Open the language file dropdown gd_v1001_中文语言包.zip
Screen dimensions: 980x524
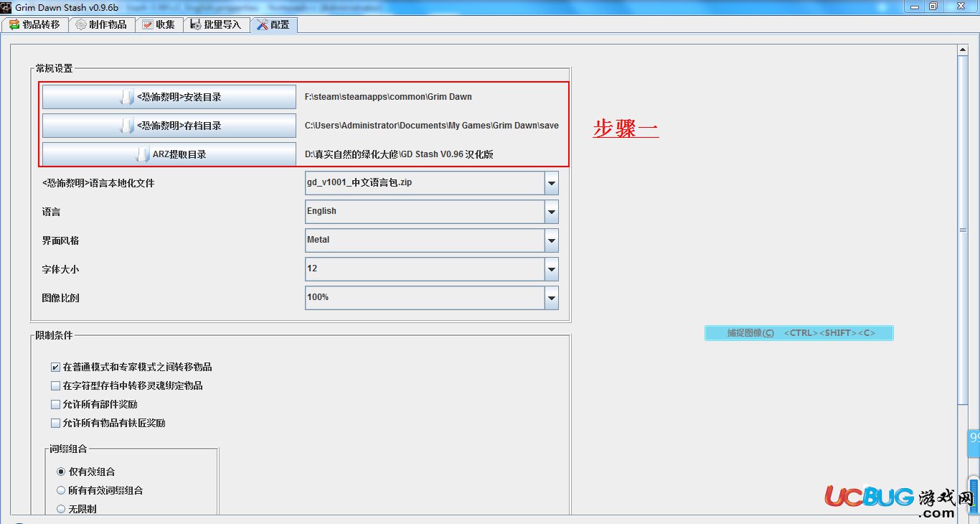coord(432,182)
